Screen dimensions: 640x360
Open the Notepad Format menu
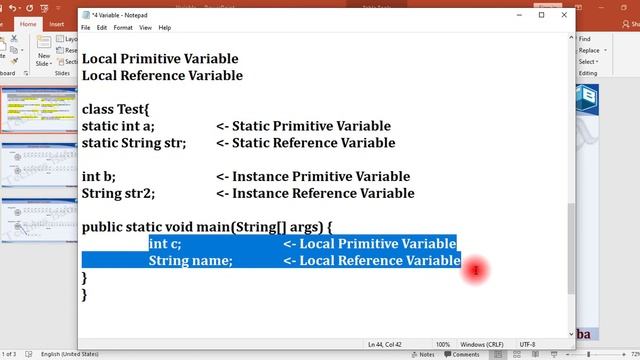(x=123, y=28)
